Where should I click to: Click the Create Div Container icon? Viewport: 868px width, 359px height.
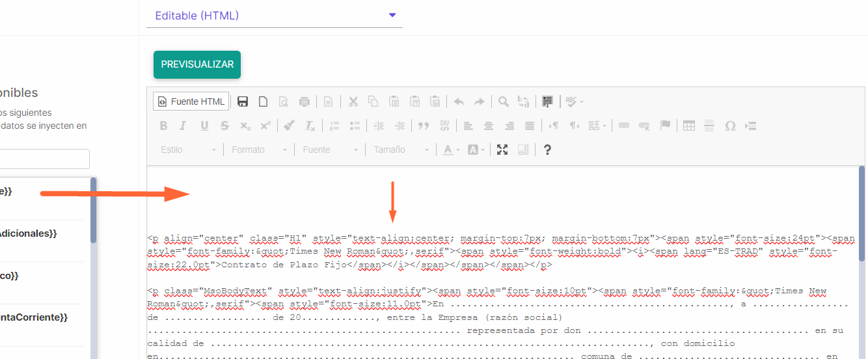click(x=444, y=126)
